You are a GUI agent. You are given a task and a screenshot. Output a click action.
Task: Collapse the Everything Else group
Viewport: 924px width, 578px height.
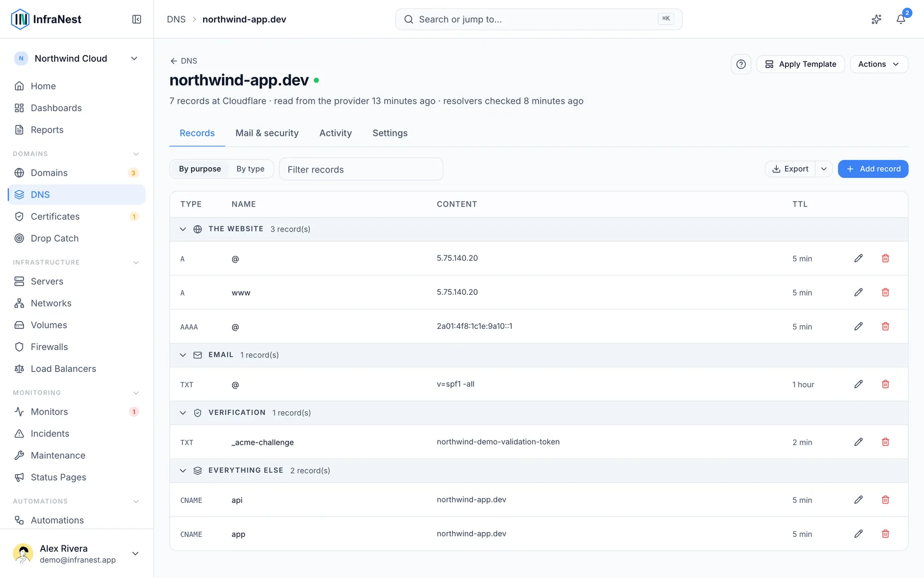[x=183, y=471]
